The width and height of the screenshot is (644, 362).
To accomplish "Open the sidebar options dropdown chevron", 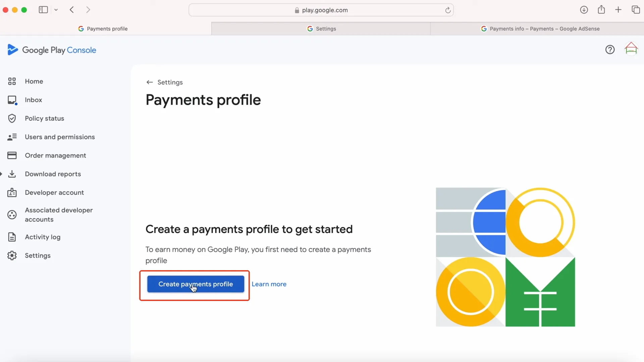I will coord(56,10).
